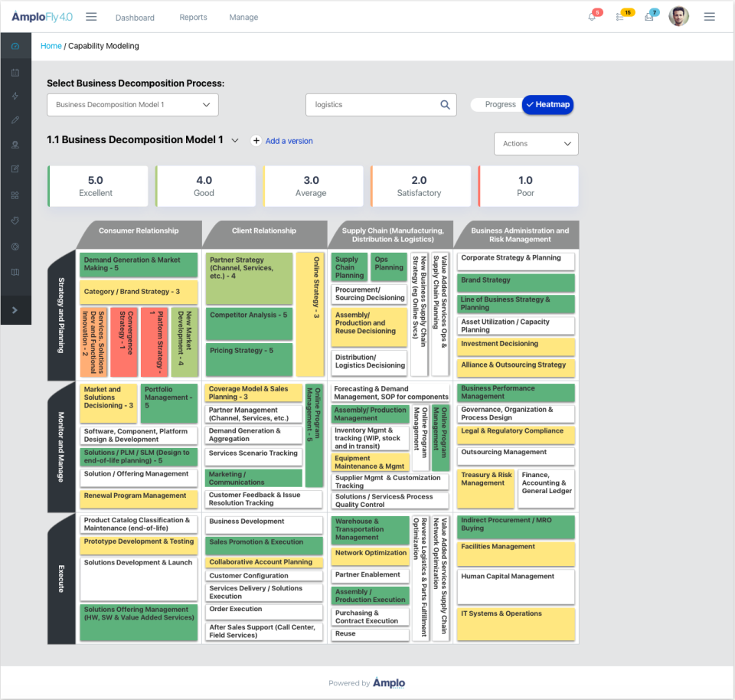Expand the chevron beside 1.1 Business Decomposition Model 1
The width and height of the screenshot is (735, 700).
point(236,140)
